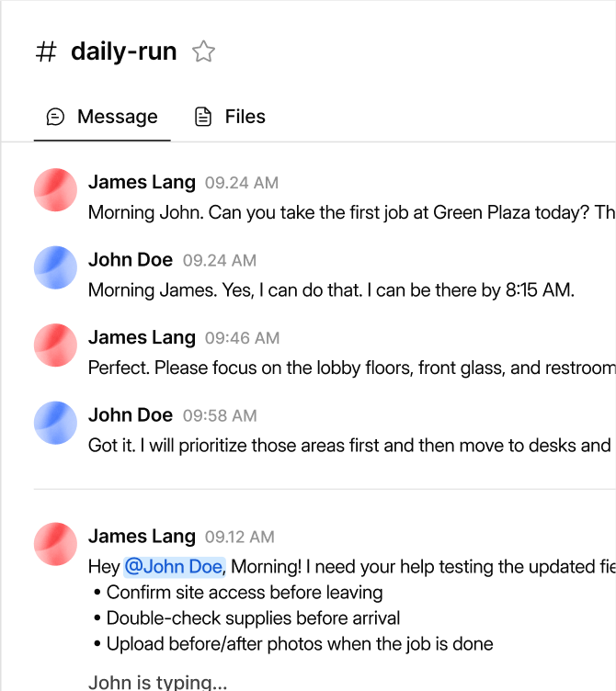Open John Doe's avatar at 09.24 AM
This screenshot has width=616, height=691.
(55, 267)
